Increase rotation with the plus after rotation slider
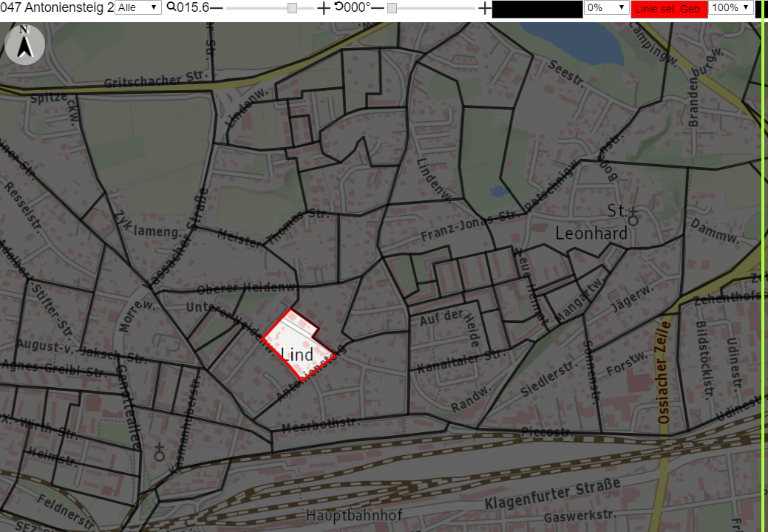Screen dimensions: 768x532 coord(484,8)
